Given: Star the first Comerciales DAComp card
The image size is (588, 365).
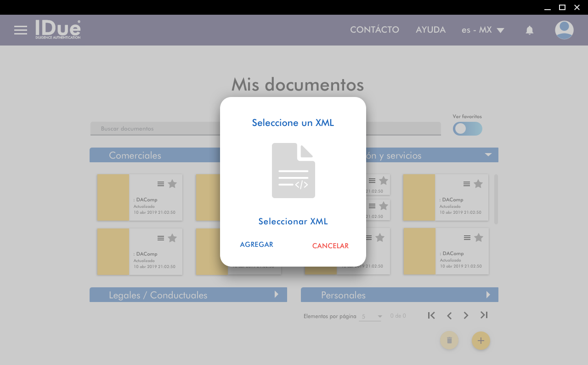Looking at the screenshot, I should [x=172, y=184].
